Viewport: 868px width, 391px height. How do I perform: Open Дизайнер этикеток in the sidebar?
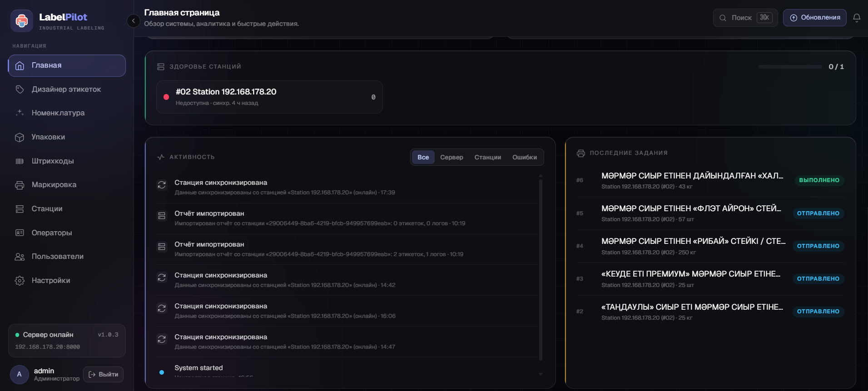pos(67,89)
